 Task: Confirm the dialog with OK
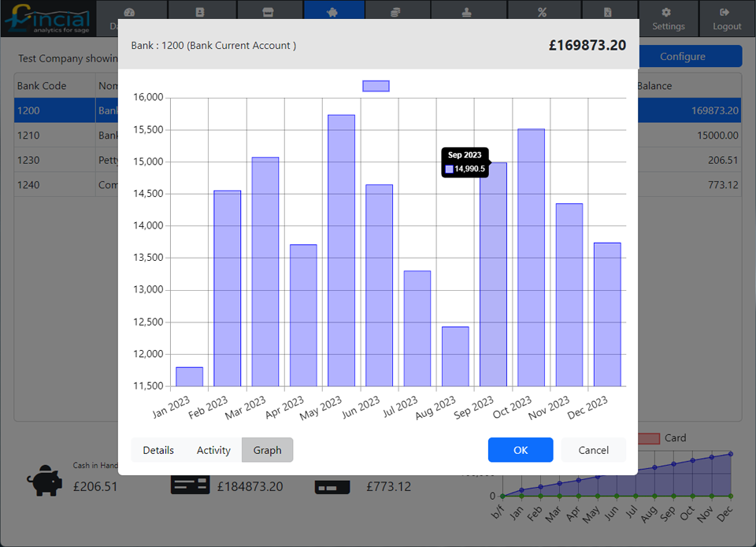[521, 450]
